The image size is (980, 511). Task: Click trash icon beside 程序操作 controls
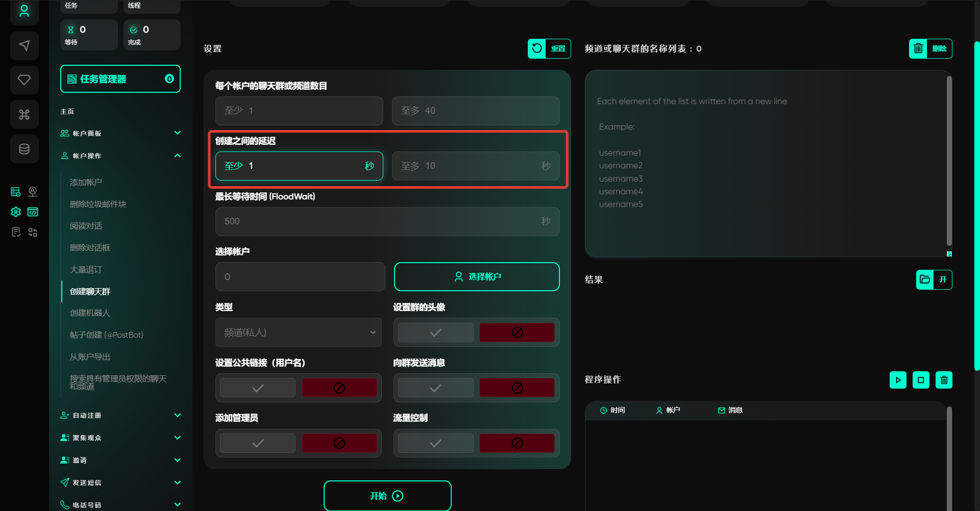click(943, 380)
